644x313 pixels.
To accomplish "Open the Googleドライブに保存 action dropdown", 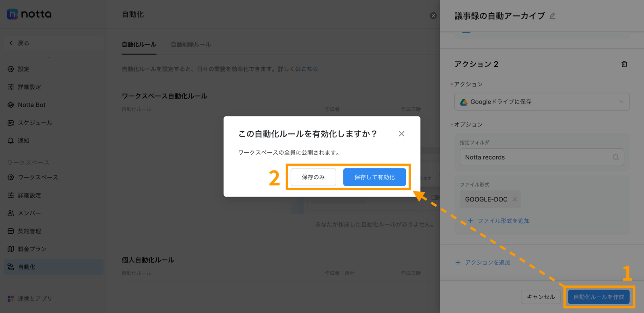I will coord(542,102).
